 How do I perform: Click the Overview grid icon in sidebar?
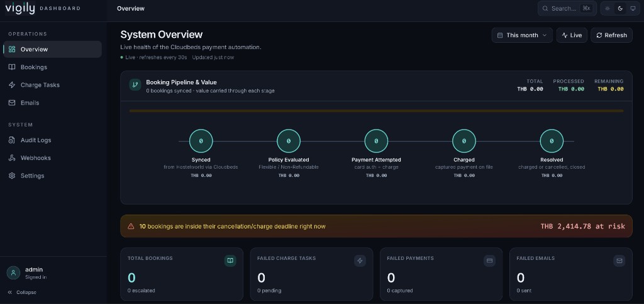click(x=12, y=49)
